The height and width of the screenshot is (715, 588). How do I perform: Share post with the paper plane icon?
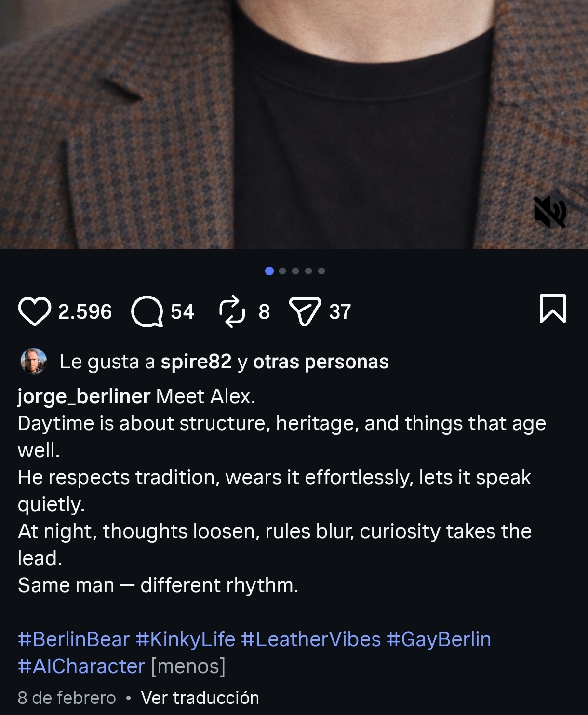click(x=305, y=311)
